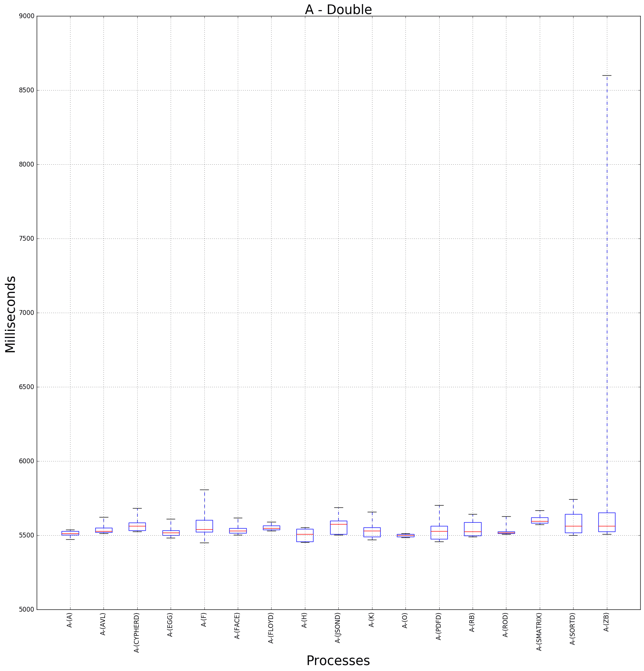Image resolution: width=644 pixels, height=671 pixels.
Task: Click the x-axis label 'A-(F)'
Action: pos(204,620)
